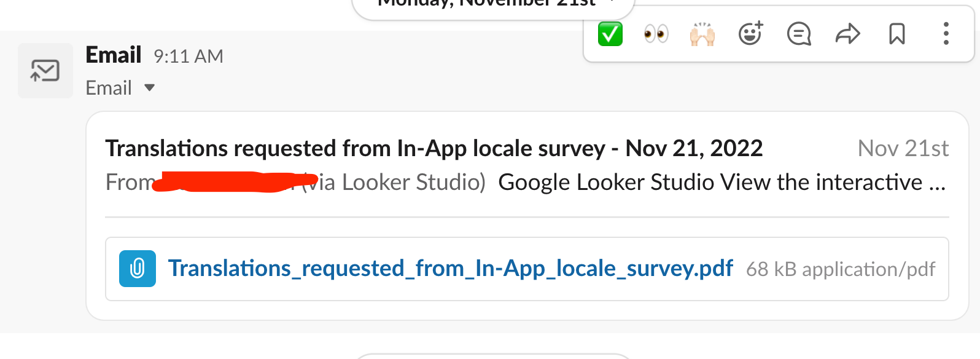Image resolution: width=980 pixels, height=359 pixels.
Task: Click the 9:11 AM message timestamp
Action: coord(189,57)
